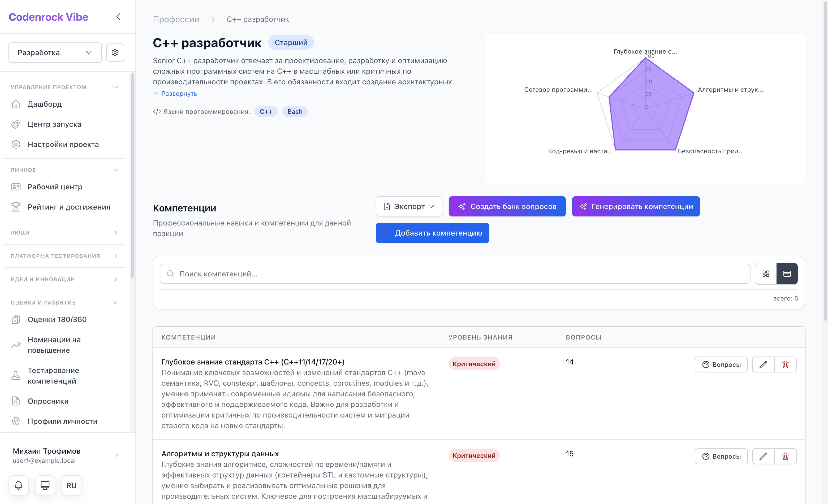Open project settings gear next to Разработка
This screenshot has height=504, width=828.
[115, 52]
